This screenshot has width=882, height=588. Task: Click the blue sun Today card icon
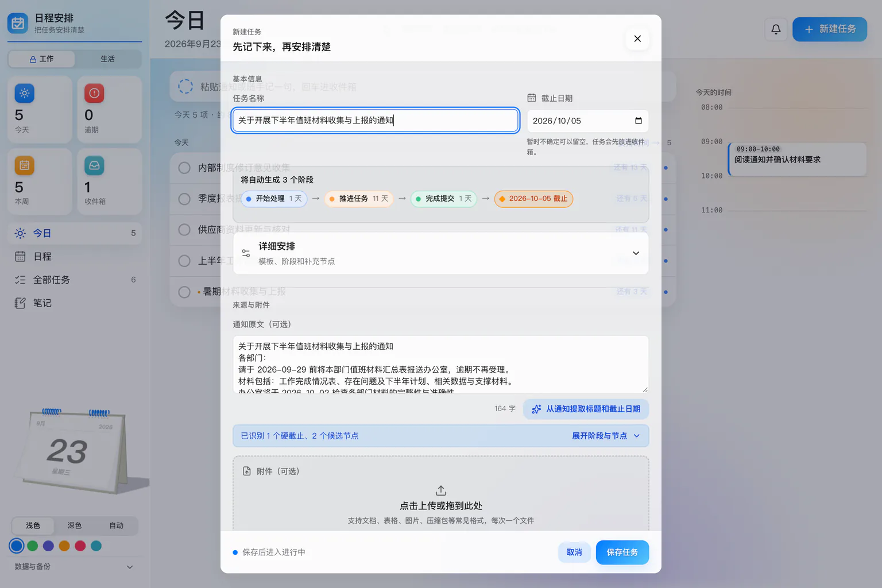click(x=24, y=93)
